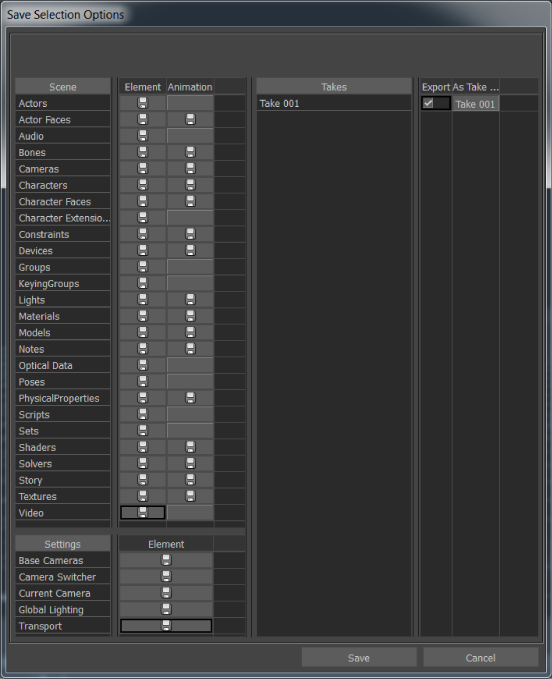Toggle the Animation save icon for Lights
The height and width of the screenshot is (679, 552).
190,300
